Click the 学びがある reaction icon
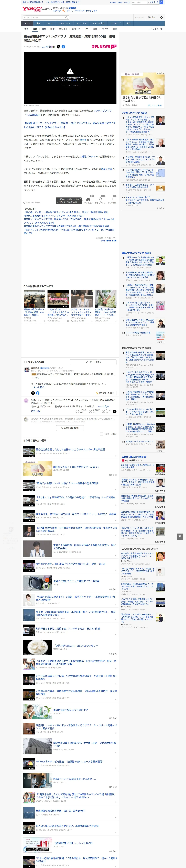 pos(89,200)
